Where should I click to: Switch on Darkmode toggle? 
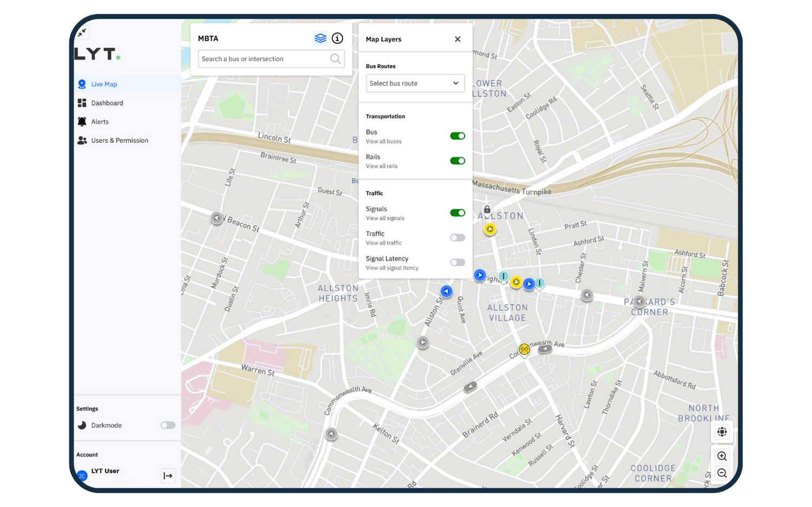point(168,425)
